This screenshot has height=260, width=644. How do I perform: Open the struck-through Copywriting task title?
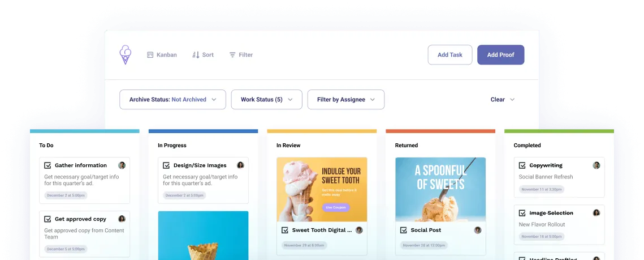coord(546,165)
